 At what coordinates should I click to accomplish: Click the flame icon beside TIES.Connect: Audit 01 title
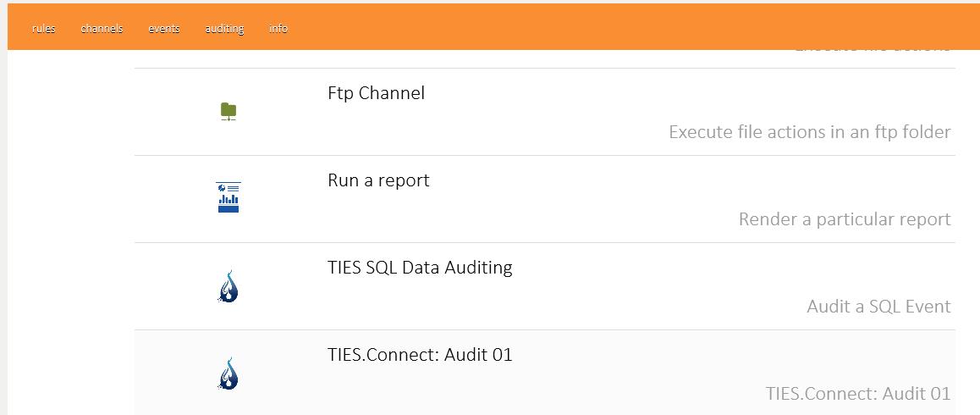[x=228, y=373]
